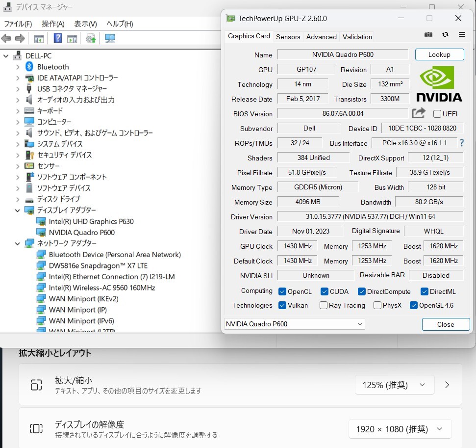Image resolution: width=476 pixels, height=448 pixels.
Task: Collapse the ディスプレイ アダプター node
Action: coord(17,211)
